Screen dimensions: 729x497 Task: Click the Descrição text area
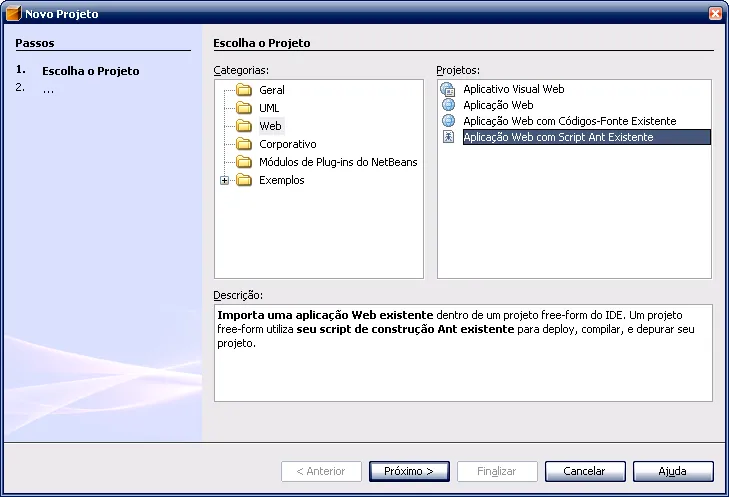(x=463, y=353)
